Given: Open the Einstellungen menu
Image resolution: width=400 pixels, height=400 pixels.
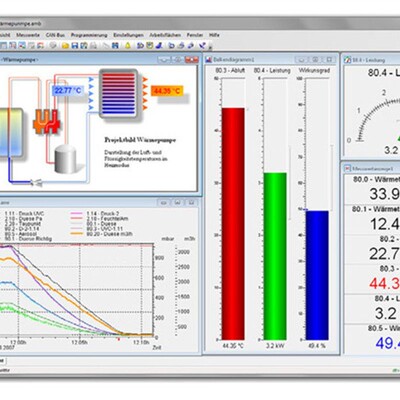Looking at the screenshot, I should (x=128, y=35).
